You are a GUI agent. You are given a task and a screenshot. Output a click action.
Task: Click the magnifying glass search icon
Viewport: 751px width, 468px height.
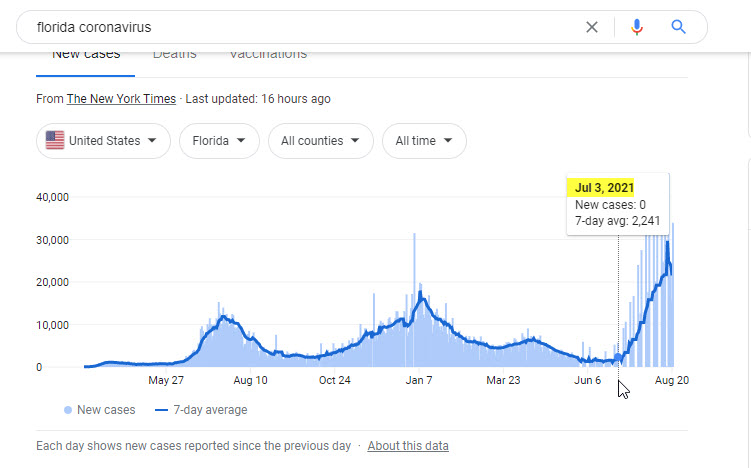click(679, 27)
